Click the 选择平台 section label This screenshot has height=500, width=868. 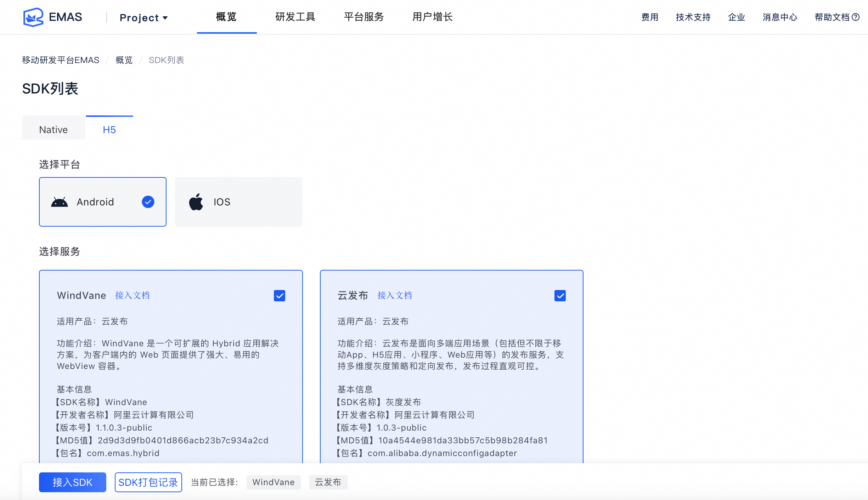coord(60,164)
